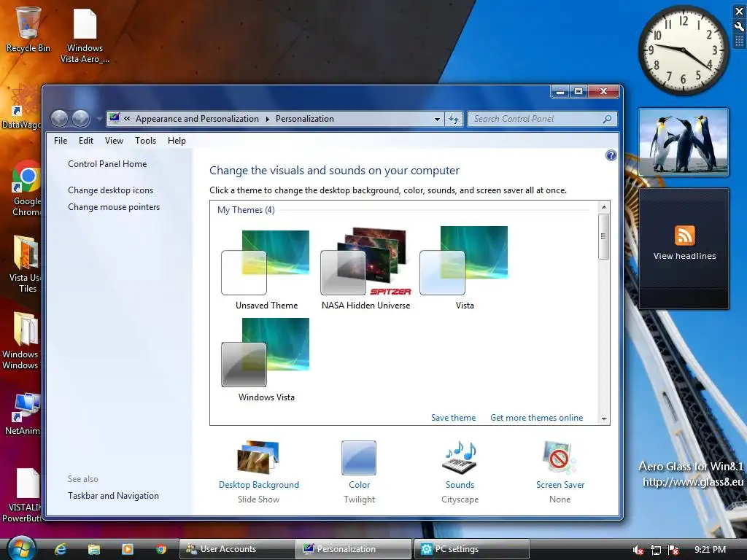The height and width of the screenshot is (560, 747).
Task: Open clock gadget options wrench
Action: (739, 27)
